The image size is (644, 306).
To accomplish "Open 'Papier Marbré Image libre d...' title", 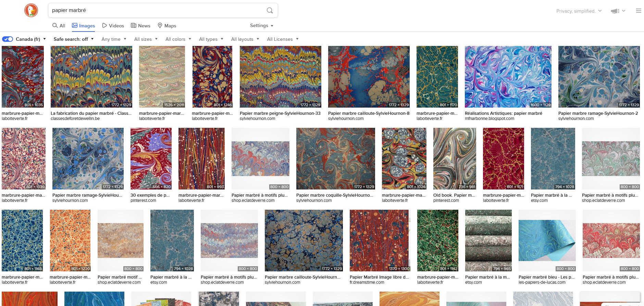I will pyautogui.click(x=380, y=277).
